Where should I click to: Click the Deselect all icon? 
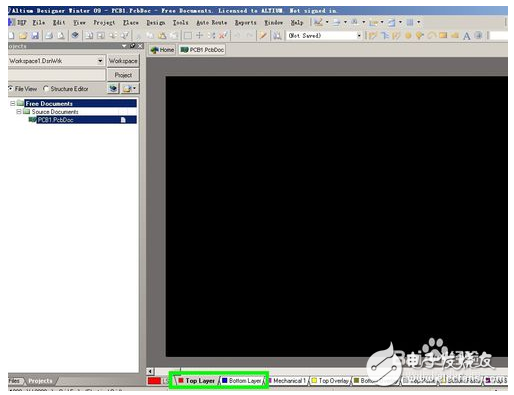pyautogui.click(x=211, y=35)
